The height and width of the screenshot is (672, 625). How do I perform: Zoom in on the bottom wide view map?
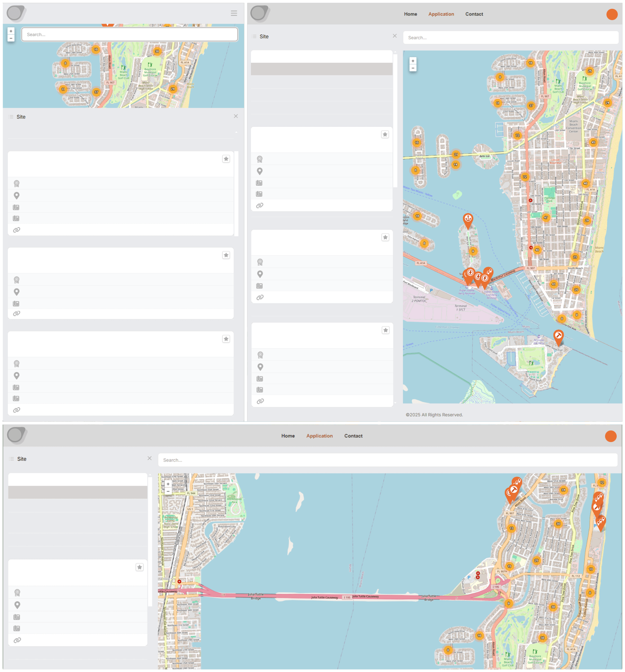pos(168,484)
